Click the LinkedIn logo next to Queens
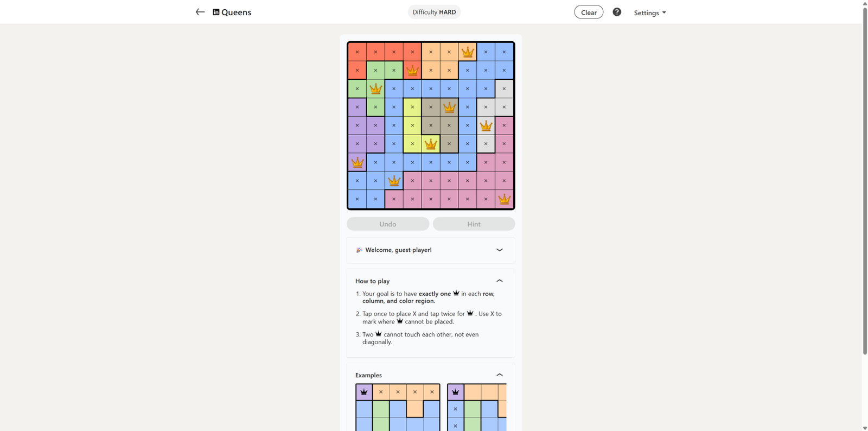868x431 pixels. coord(216,12)
